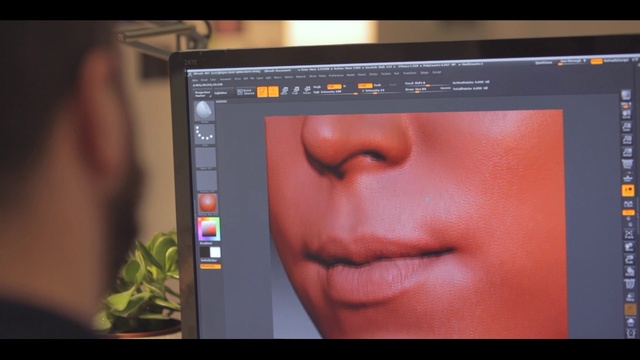Click the right shelf Rotate view icon

click(629, 271)
